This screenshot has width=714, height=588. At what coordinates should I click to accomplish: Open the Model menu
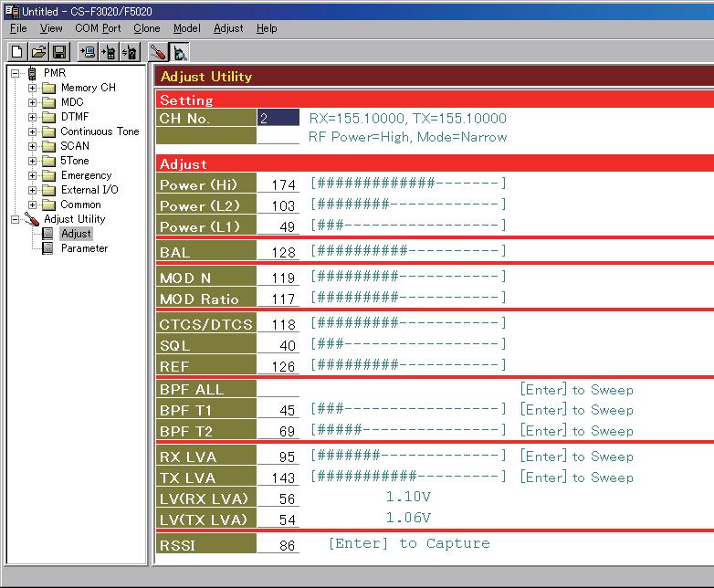click(x=186, y=28)
